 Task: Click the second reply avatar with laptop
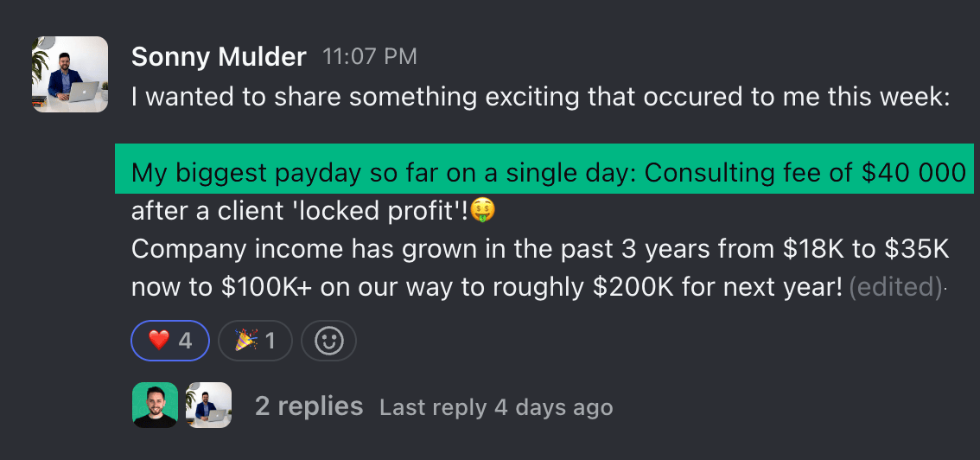[209, 405]
